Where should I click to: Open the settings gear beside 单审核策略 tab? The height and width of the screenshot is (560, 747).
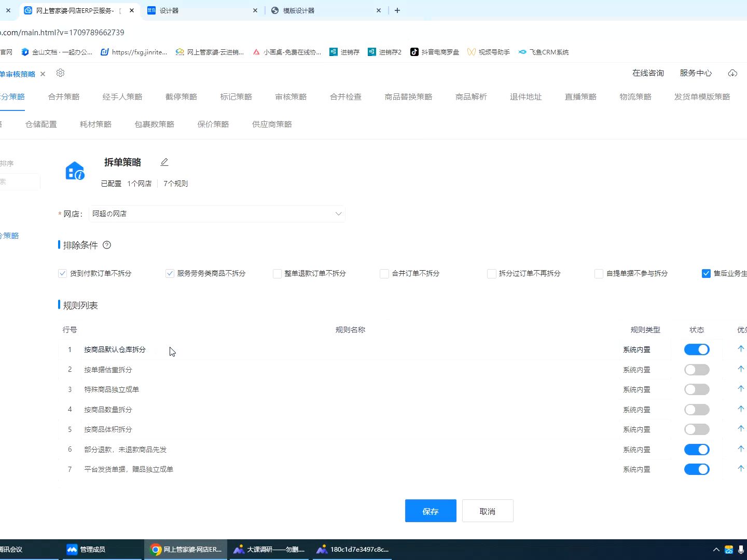60,73
